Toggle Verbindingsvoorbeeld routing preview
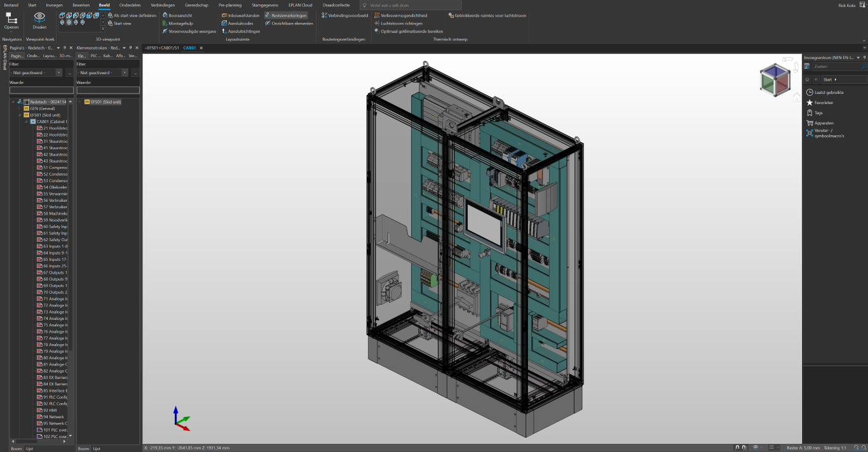 [x=345, y=15]
